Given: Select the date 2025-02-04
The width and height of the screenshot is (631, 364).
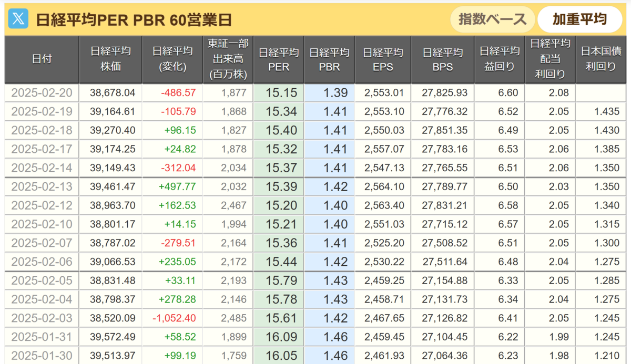Looking at the screenshot, I should 42,299.
